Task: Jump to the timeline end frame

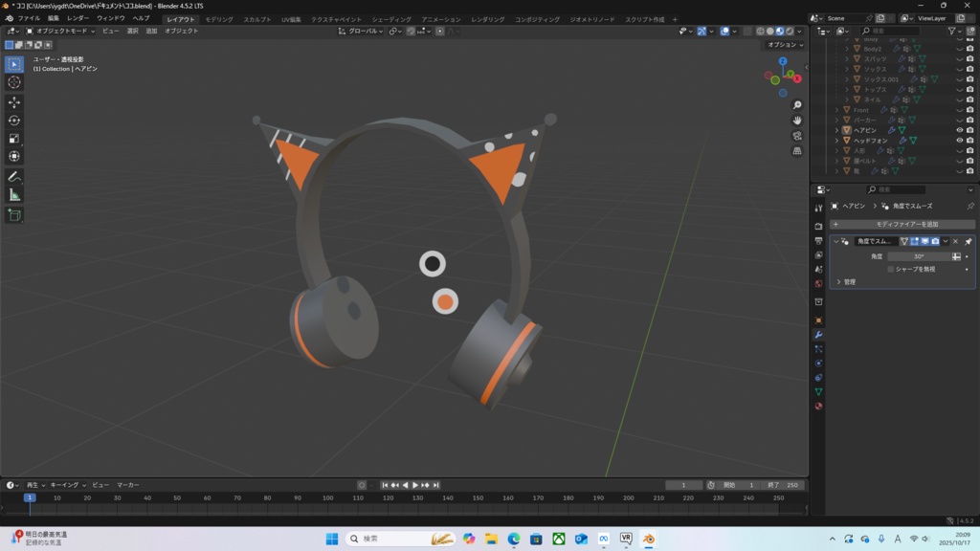Action: 436,485
